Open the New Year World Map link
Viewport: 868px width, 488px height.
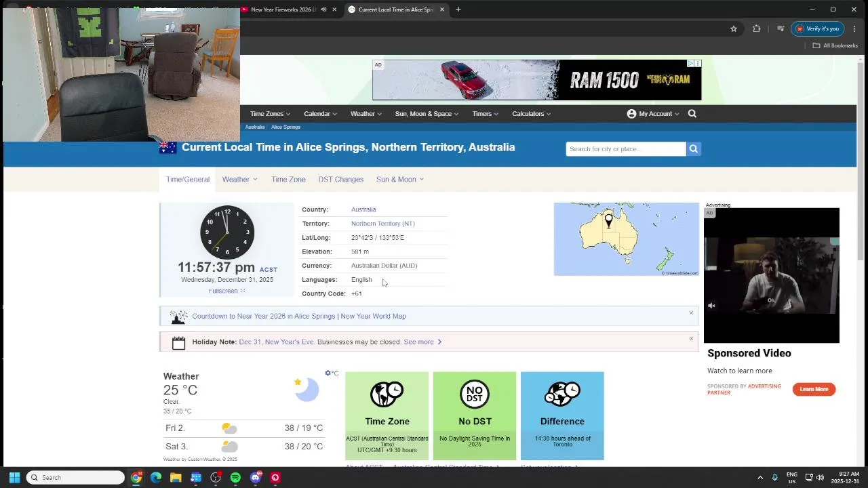373,316
